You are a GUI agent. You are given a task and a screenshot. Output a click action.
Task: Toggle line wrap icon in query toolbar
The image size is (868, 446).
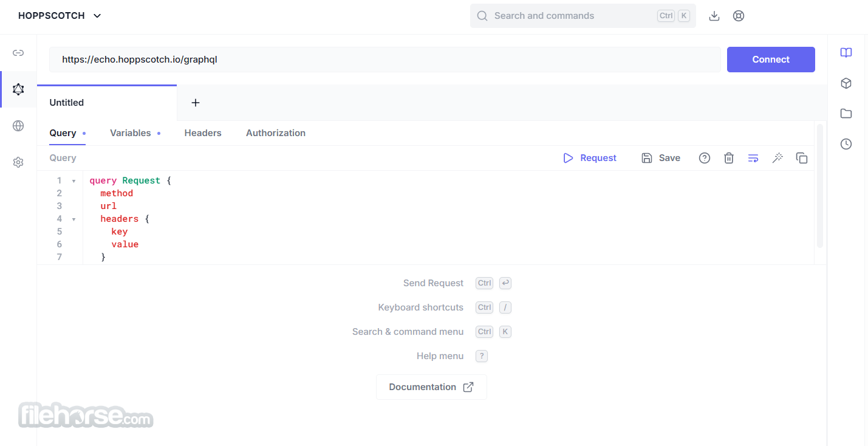753,158
